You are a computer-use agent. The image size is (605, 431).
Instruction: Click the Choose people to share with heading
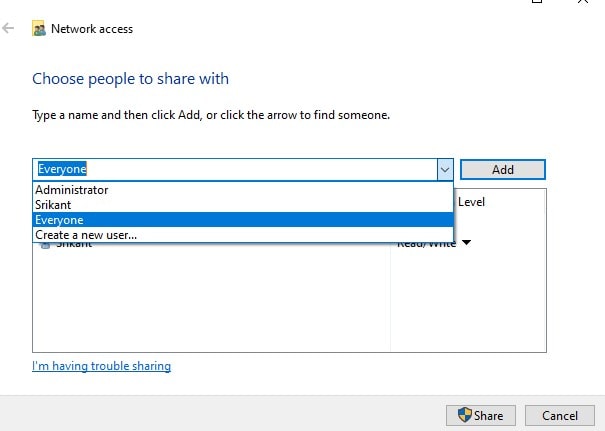[130, 79]
